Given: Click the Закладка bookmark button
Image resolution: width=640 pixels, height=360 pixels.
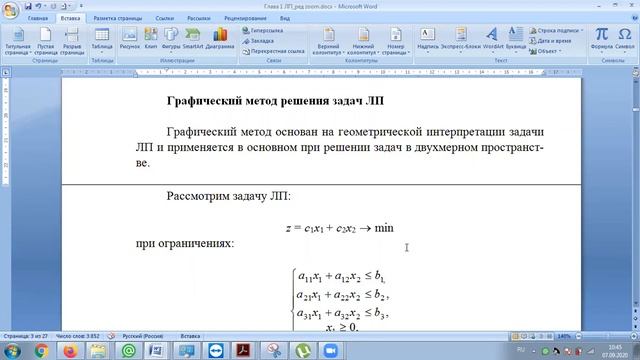Looking at the screenshot, I should (258, 41).
